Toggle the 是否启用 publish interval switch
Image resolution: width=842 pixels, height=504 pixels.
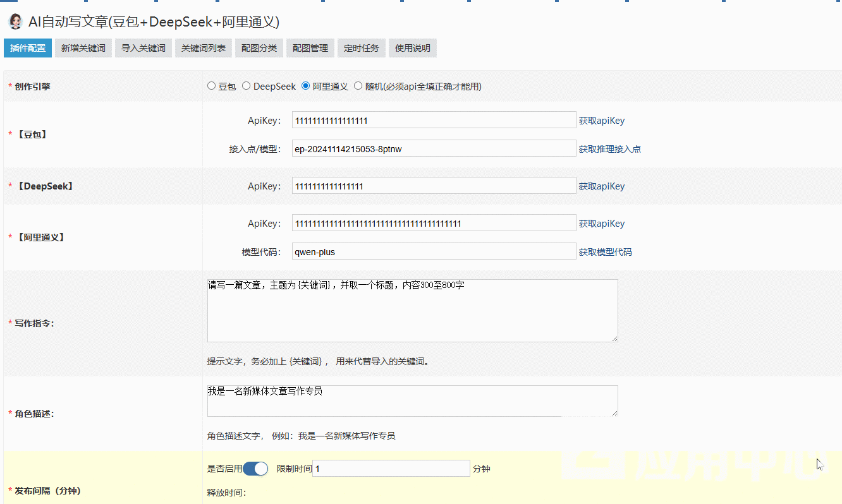point(255,469)
